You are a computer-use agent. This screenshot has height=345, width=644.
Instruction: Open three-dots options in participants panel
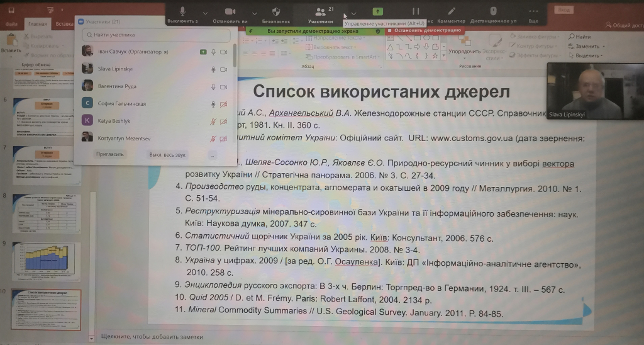tap(213, 156)
